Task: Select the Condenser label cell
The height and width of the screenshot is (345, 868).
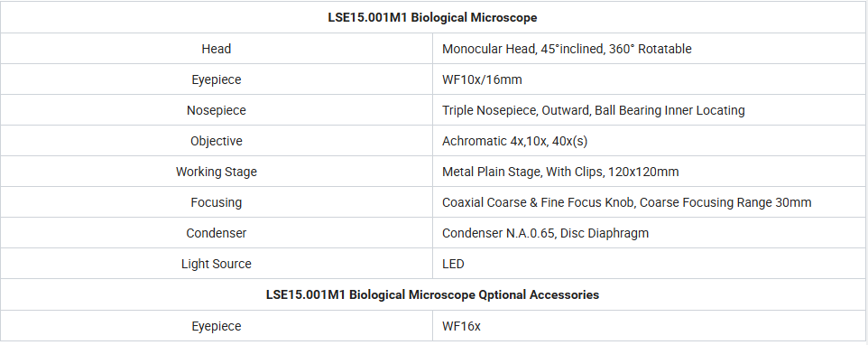Action: click(x=216, y=233)
